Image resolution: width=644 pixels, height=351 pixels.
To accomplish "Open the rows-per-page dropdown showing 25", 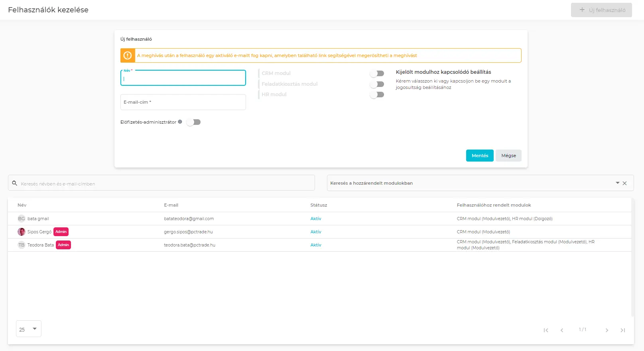I will click(28, 329).
